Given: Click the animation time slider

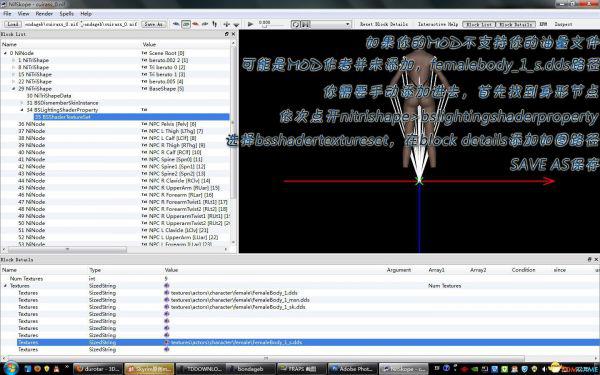Looking at the screenshot, I should point(274,25).
